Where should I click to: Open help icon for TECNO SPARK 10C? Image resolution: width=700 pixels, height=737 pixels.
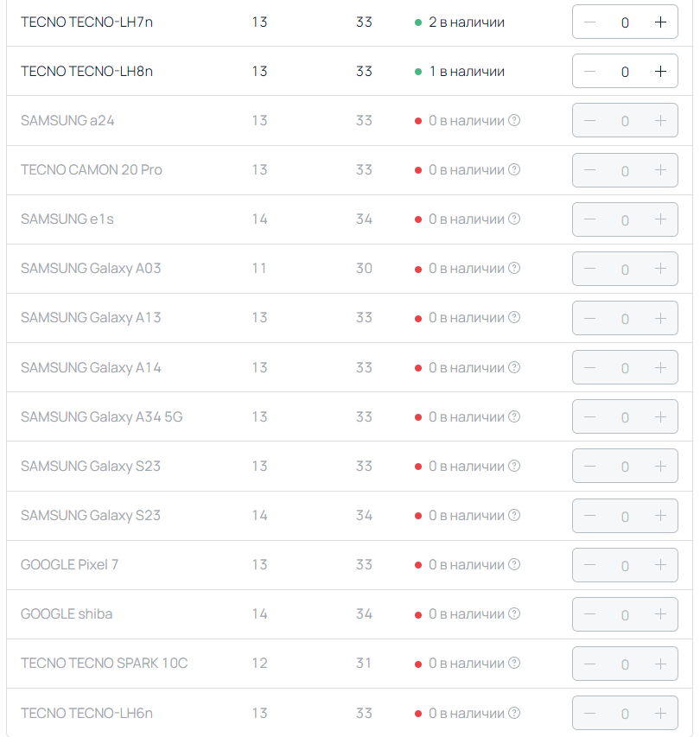(514, 663)
